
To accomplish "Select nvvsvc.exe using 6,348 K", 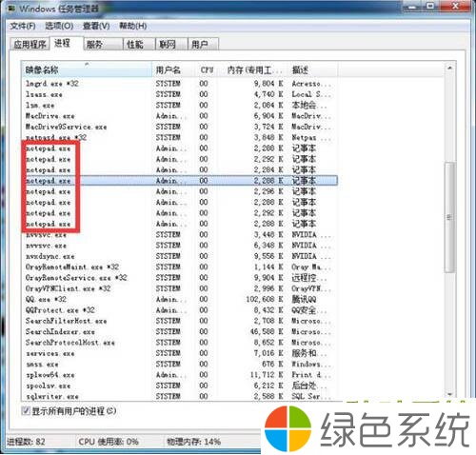I will click(x=179, y=246).
